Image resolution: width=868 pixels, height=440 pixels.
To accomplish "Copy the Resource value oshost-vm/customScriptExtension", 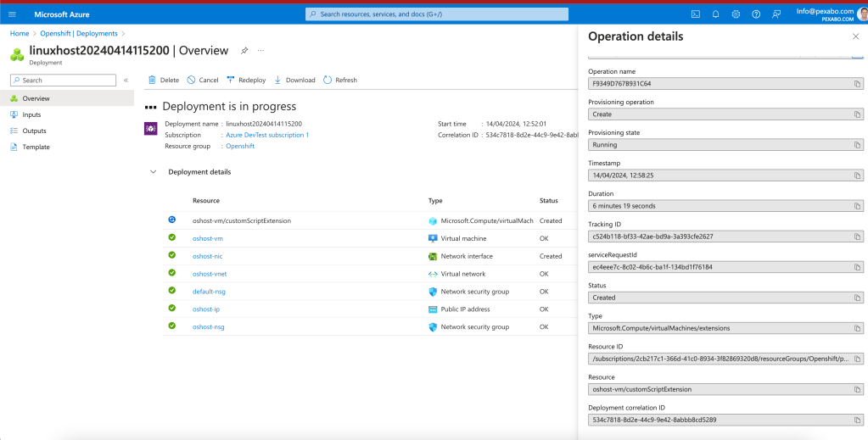I will click(x=857, y=389).
